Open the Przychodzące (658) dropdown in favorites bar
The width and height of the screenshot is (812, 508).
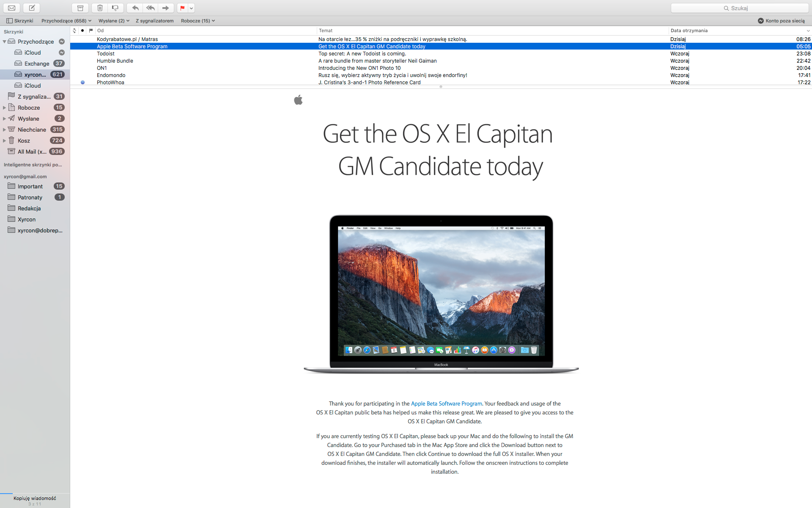(66, 21)
